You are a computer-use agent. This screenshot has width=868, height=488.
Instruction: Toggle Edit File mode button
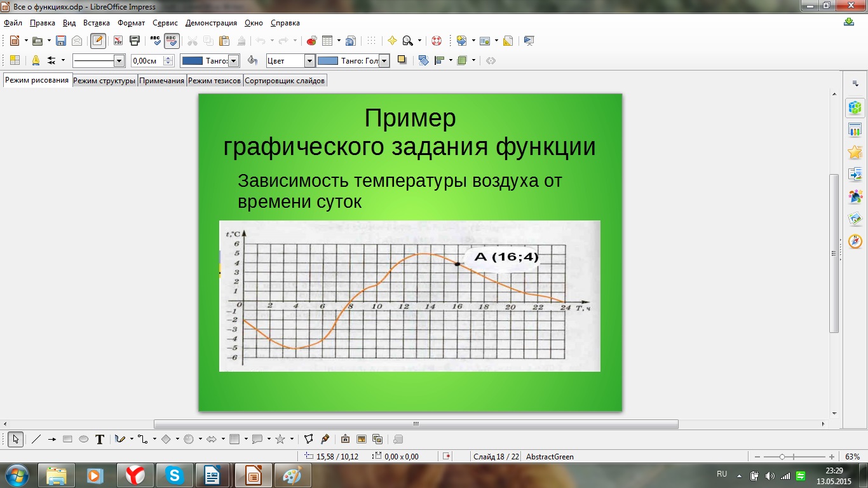[98, 41]
